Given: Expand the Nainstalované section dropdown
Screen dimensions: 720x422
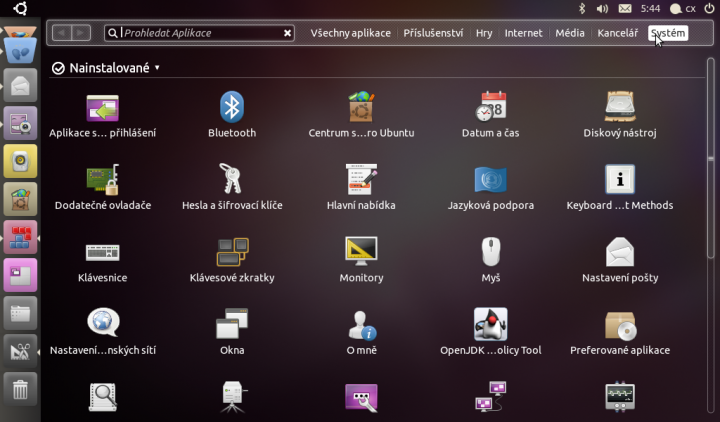Looking at the screenshot, I should pyautogui.click(x=157, y=68).
